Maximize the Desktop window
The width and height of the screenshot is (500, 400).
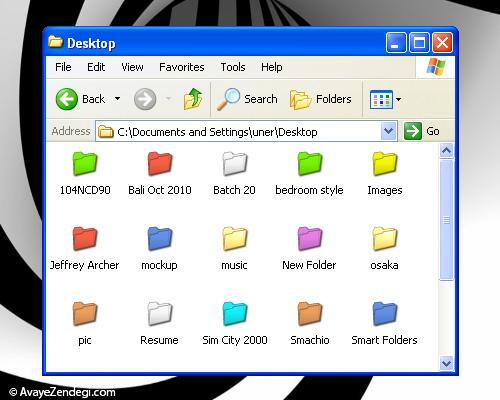click(x=419, y=42)
